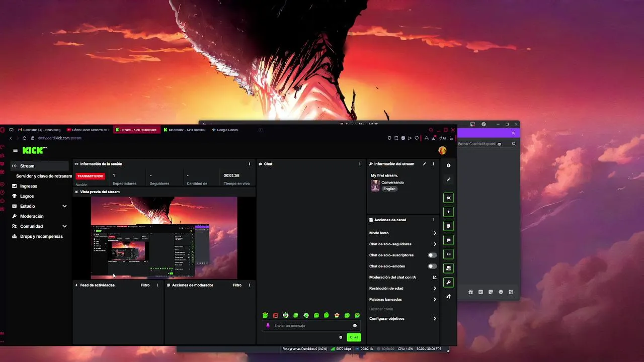This screenshot has height=362, width=644.
Task: Click search icon in Guarida Mapachil window
Action: coord(514,144)
